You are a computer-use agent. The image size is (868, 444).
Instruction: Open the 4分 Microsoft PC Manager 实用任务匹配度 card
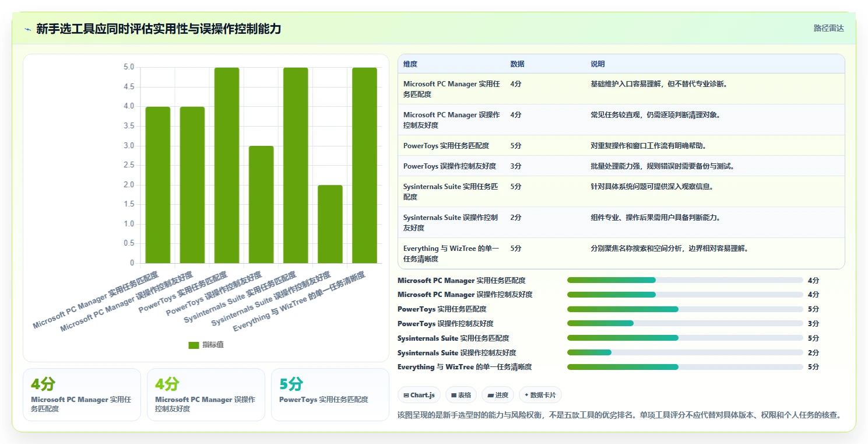coord(82,394)
